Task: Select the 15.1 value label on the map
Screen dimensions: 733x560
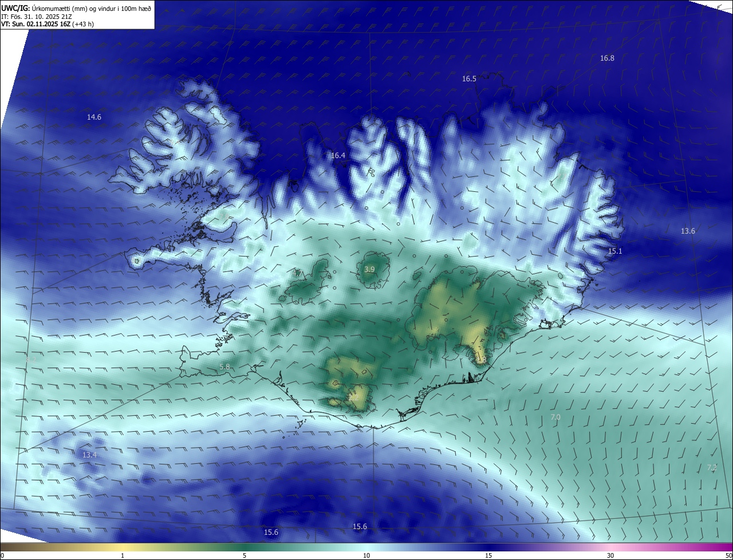Action: [x=615, y=251]
